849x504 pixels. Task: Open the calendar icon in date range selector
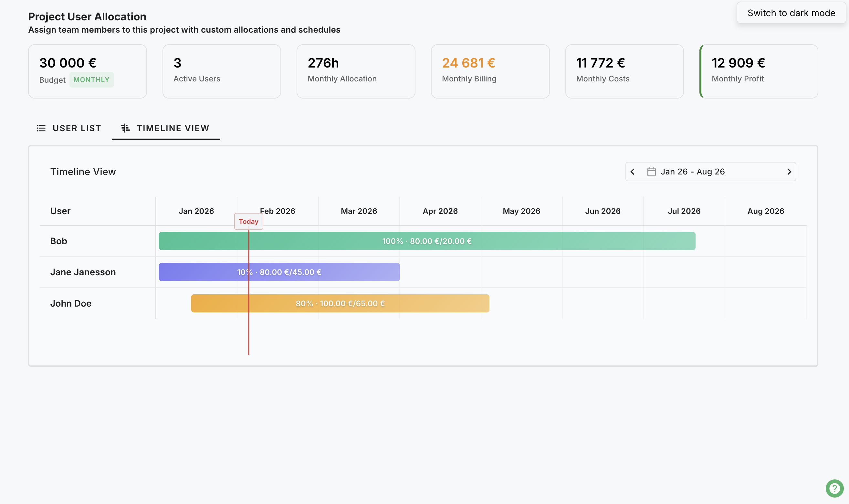652,172
